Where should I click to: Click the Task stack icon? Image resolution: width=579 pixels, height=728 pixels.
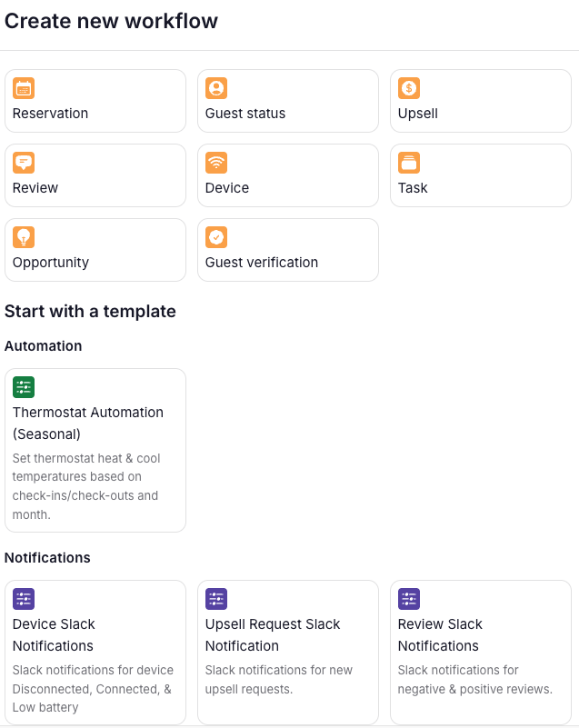[409, 163]
